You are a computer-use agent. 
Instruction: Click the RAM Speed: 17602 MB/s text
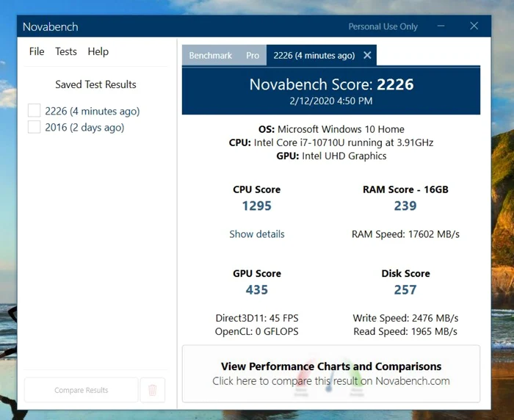tap(405, 234)
